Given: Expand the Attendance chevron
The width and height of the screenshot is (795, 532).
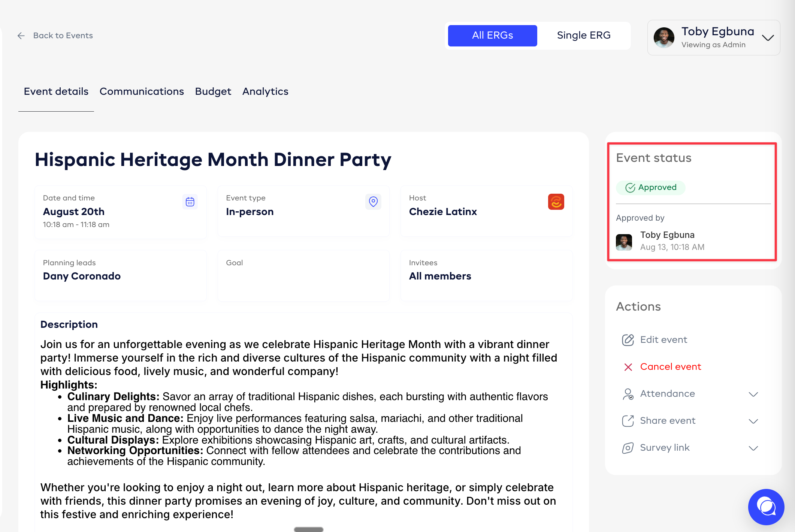Looking at the screenshot, I should point(753,394).
